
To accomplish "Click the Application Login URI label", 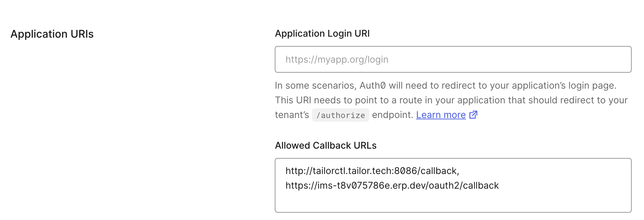I will tap(322, 33).
